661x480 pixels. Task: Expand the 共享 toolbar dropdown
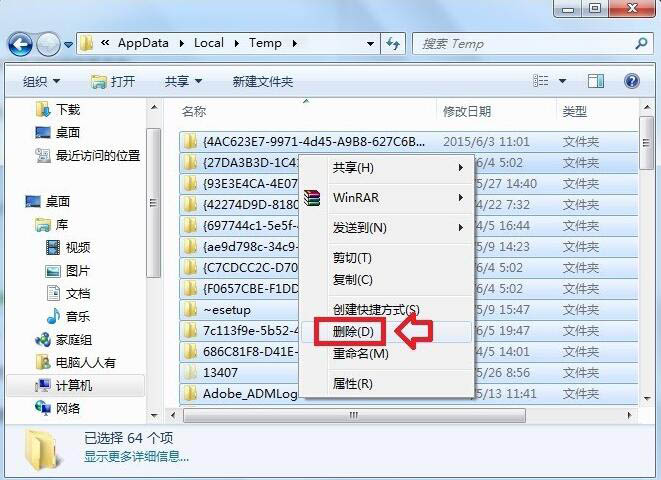point(183,81)
